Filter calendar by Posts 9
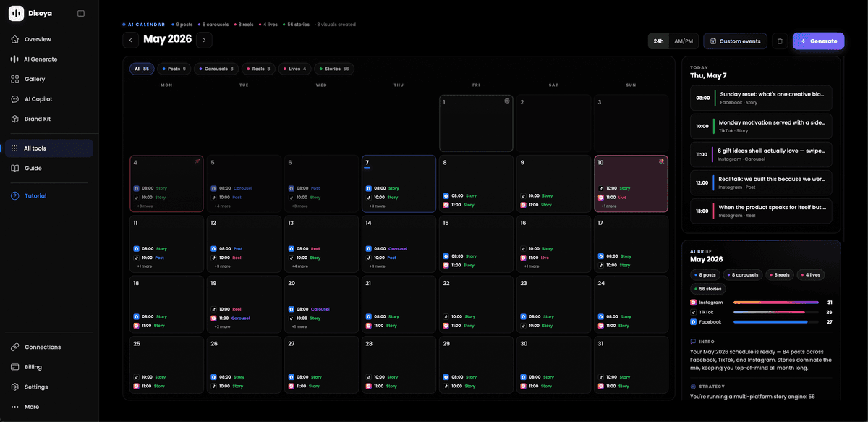 click(174, 69)
